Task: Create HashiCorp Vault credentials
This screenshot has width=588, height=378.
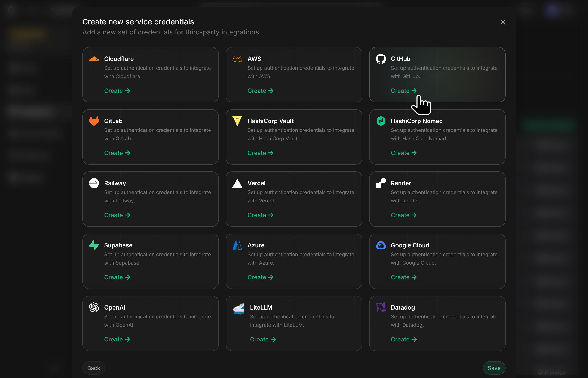Action: pyautogui.click(x=260, y=153)
